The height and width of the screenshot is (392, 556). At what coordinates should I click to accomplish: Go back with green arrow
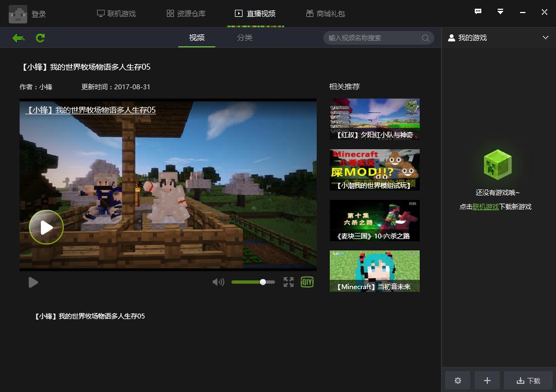pos(19,38)
